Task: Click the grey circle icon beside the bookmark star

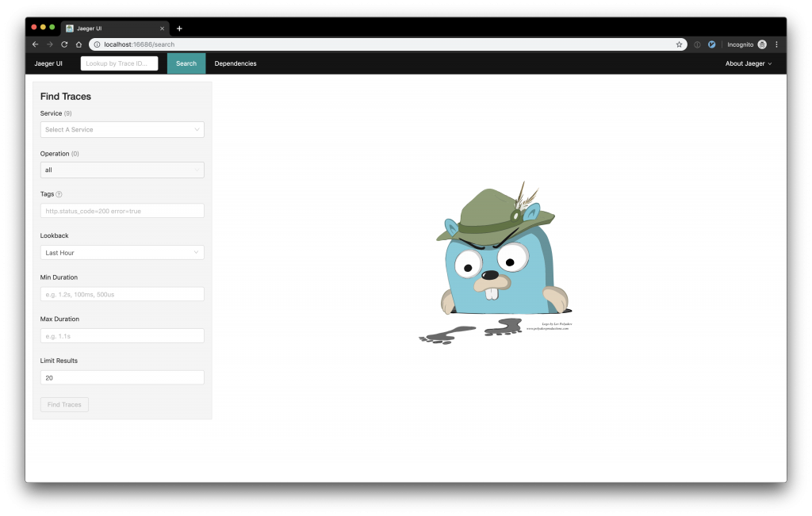Action: pyautogui.click(x=697, y=44)
